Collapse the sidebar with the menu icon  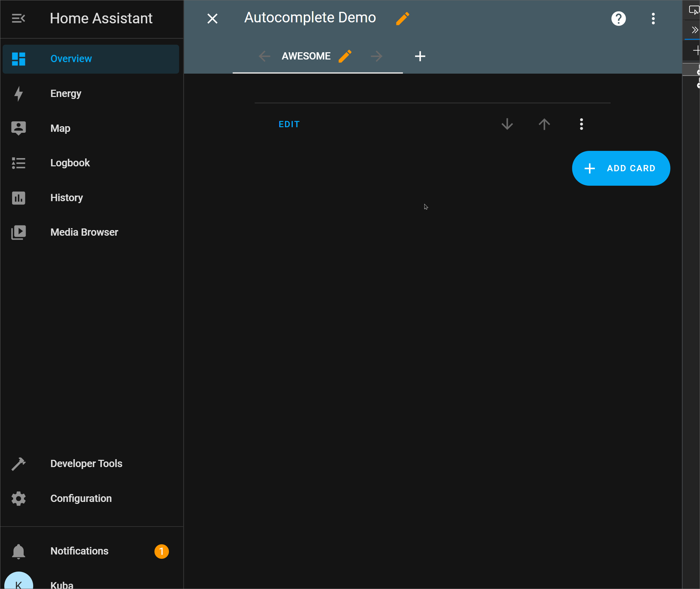tap(18, 18)
